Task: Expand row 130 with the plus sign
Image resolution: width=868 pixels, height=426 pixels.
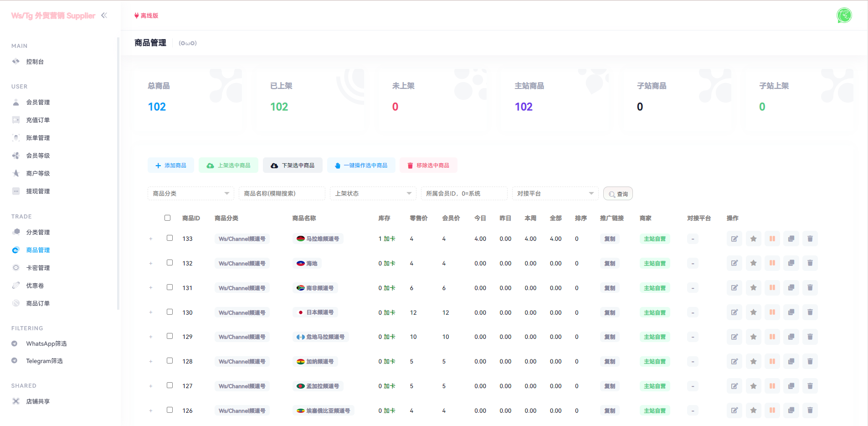Action: pos(151,312)
